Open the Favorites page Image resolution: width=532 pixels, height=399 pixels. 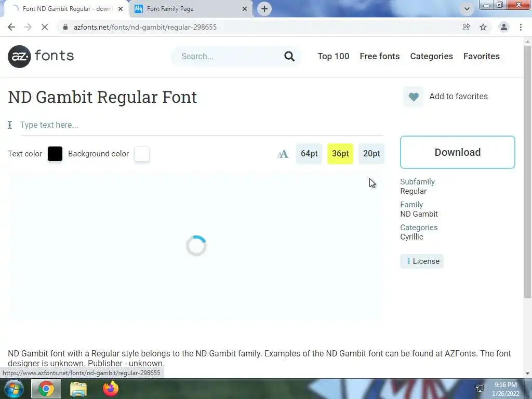(x=482, y=56)
